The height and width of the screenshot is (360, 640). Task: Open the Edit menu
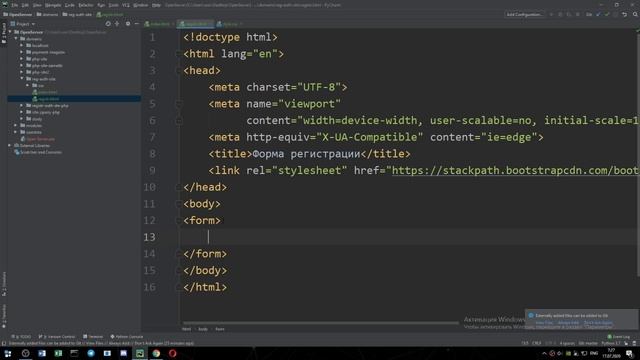click(25, 5)
